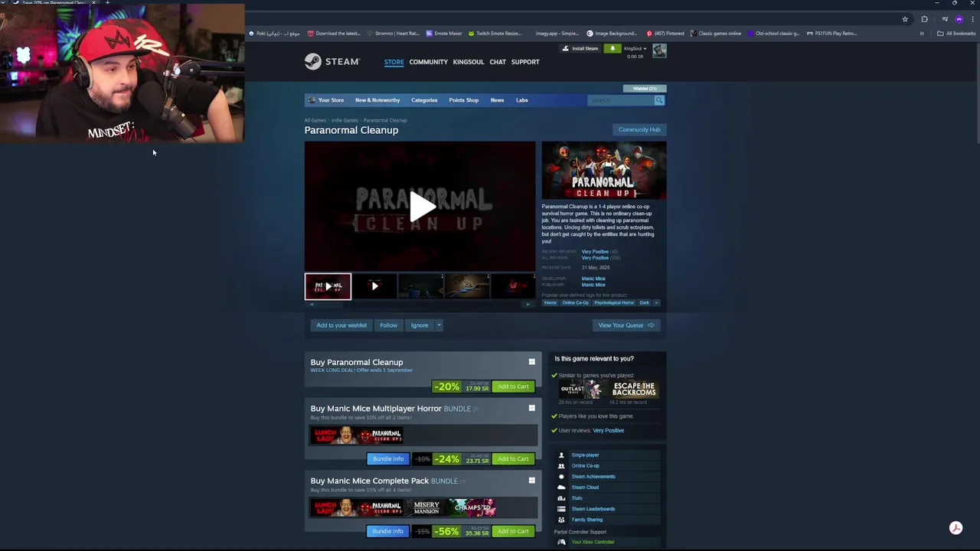This screenshot has height=551, width=980.
Task: Click the All Games breadcrumb
Action: [315, 120]
